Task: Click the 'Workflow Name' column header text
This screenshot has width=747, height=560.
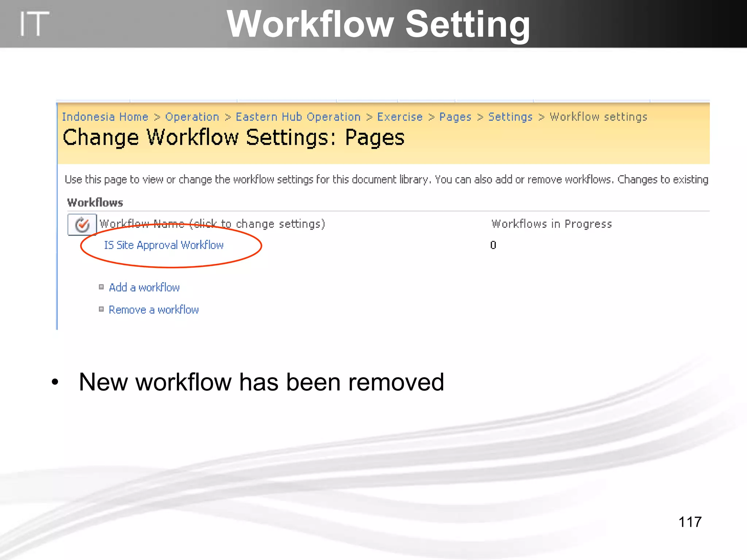Action: tap(212, 224)
